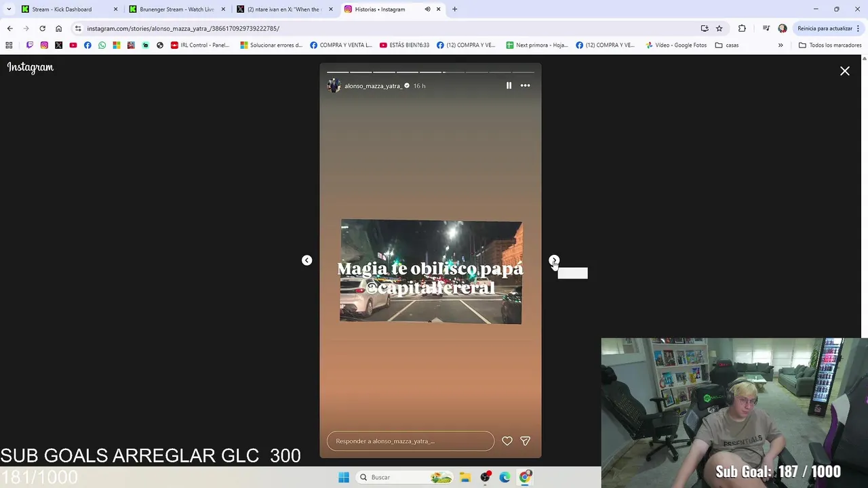Go back in the browser

[9, 28]
